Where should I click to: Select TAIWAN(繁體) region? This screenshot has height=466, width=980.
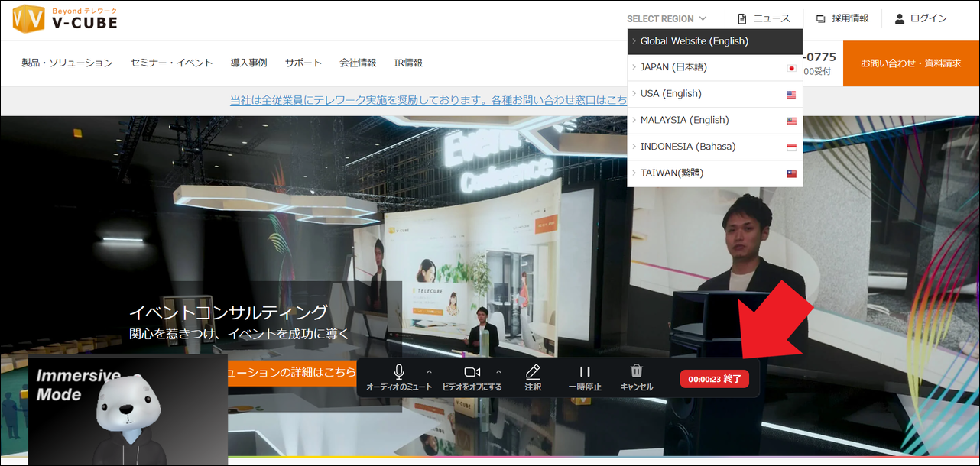point(715,173)
